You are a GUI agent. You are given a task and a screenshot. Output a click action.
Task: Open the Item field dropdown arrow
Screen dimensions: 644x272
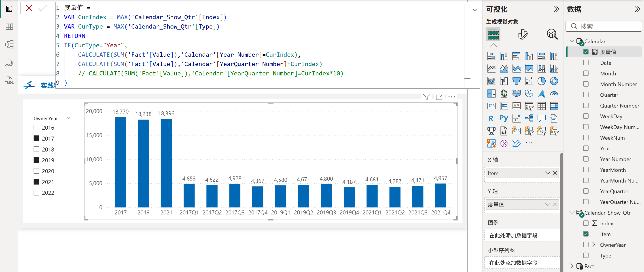point(547,173)
